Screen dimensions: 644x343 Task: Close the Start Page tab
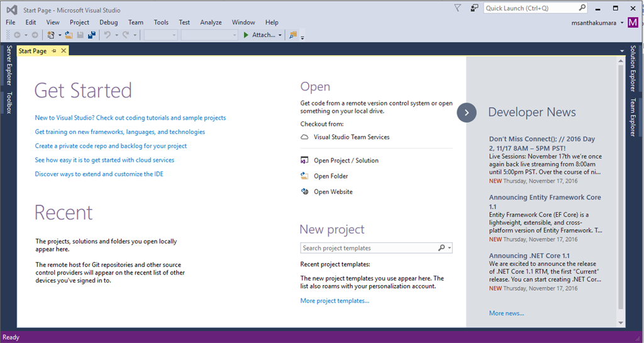[64, 51]
